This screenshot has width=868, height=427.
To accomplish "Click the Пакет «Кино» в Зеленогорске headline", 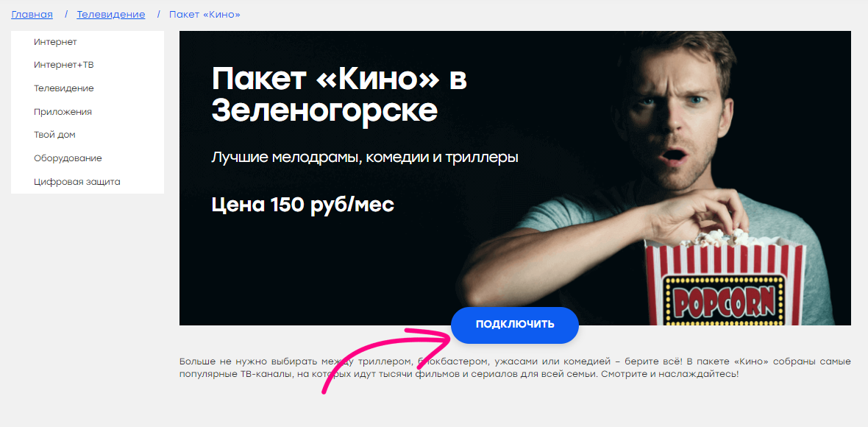I will 339,95.
